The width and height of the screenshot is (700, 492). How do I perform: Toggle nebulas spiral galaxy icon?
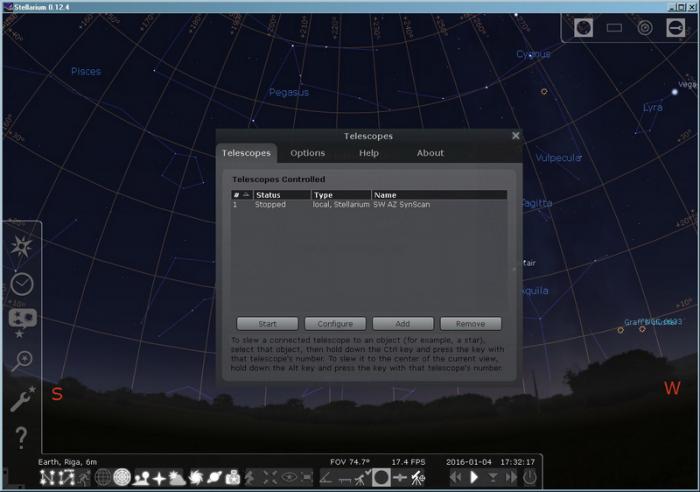(x=196, y=478)
